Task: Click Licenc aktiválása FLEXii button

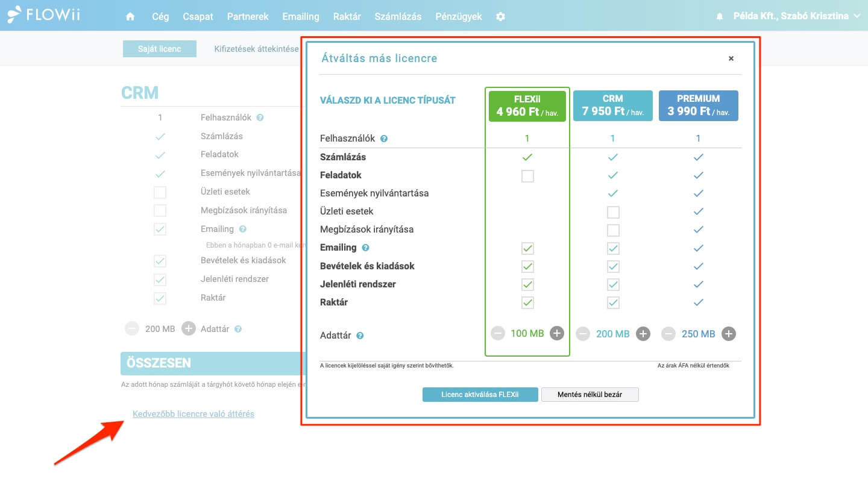Action: (x=480, y=395)
